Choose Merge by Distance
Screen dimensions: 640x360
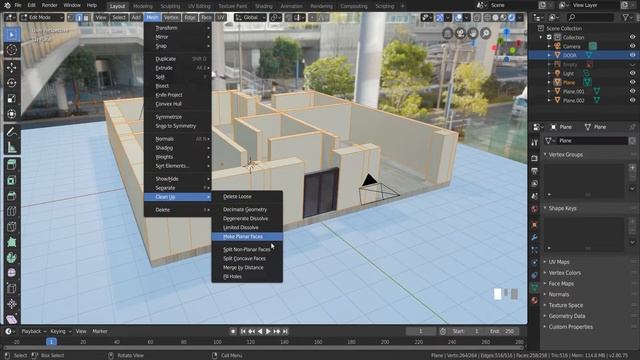(247, 267)
